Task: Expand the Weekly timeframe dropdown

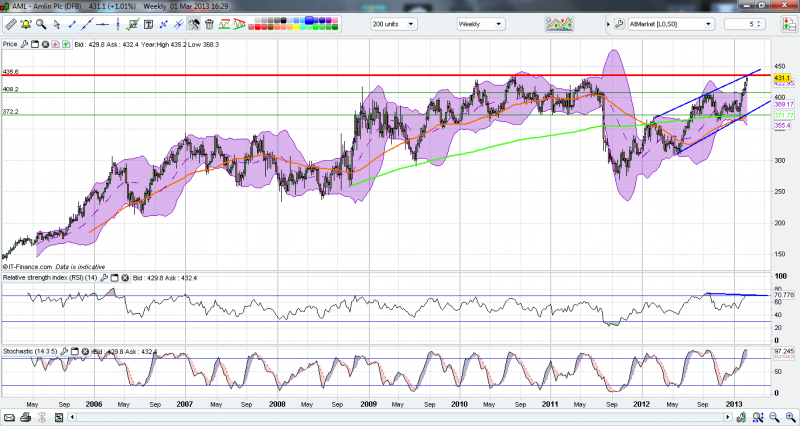Action: (x=480, y=24)
